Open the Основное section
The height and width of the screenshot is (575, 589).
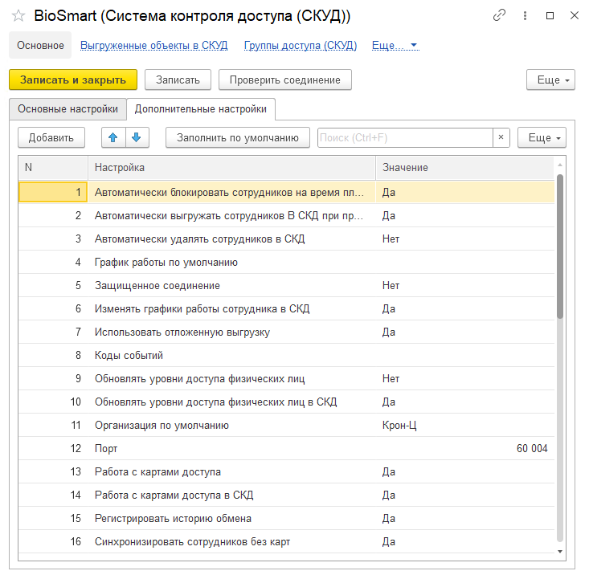(x=40, y=45)
